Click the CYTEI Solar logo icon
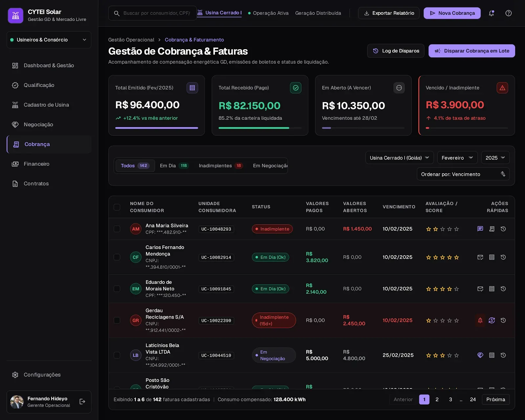This screenshot has height=420, width=525. [x=15, y=15]
